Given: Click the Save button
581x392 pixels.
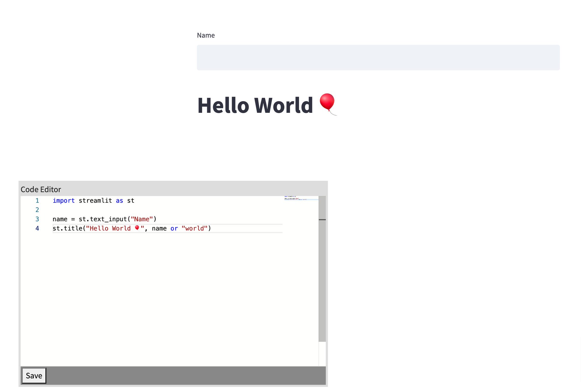Looking at the screenshot, I should [x=34, y=376].
